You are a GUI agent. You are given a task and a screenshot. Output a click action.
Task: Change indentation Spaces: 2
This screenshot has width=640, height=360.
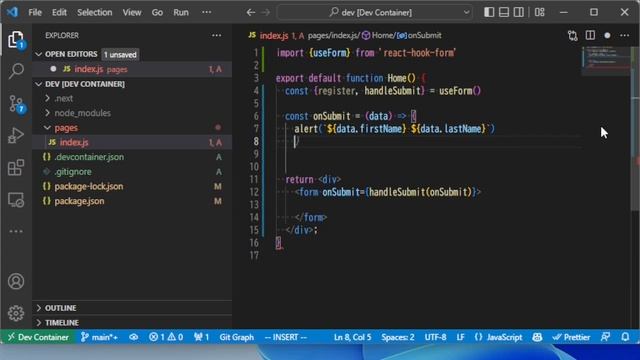398,337
